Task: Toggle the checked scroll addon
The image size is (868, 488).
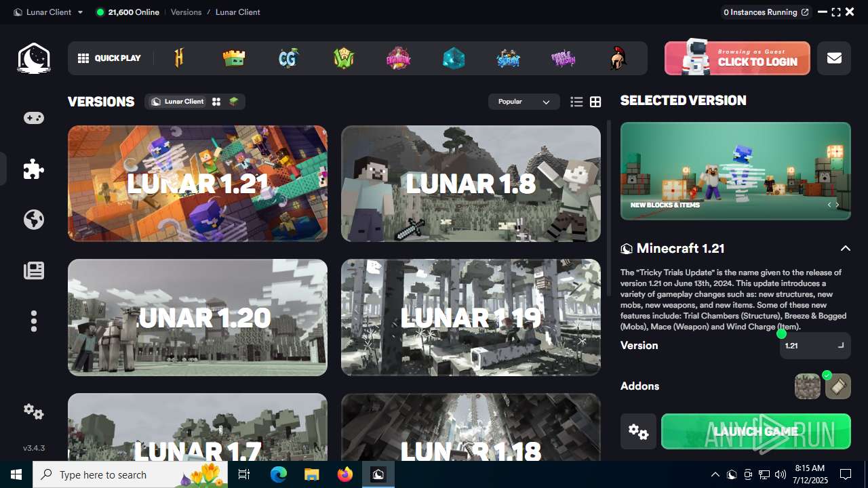Action: pyautogui.click(x=838, y=386)
